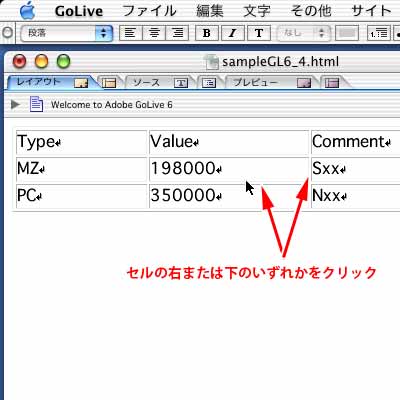
Task: Open the outline editor tab icon
Action: click(209, 83)
